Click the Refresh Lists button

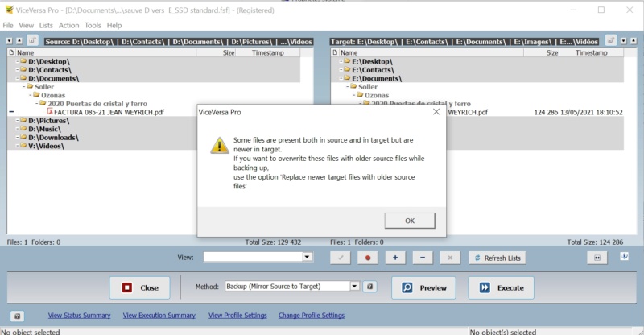click(497, 258)
